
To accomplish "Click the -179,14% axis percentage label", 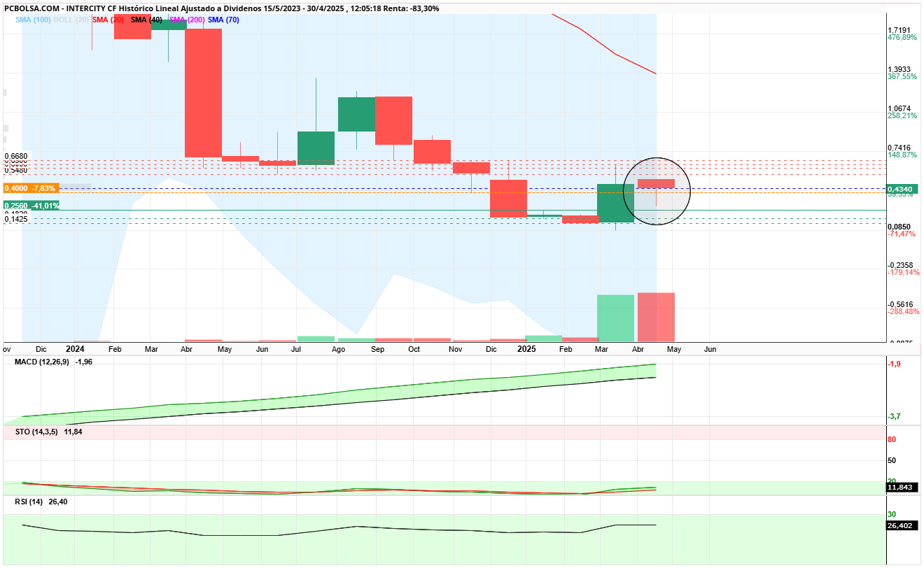I will tap(903, 273).
